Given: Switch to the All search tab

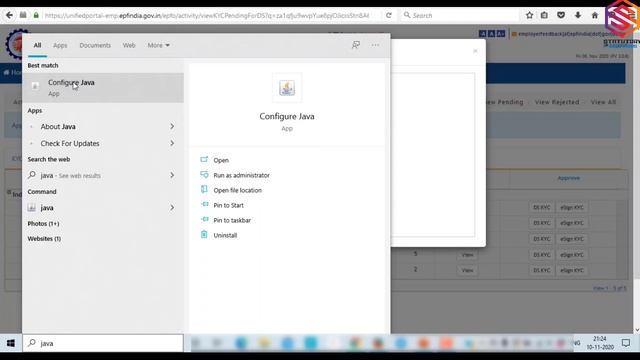Looking at the screenshot, I should click(37, 45).
